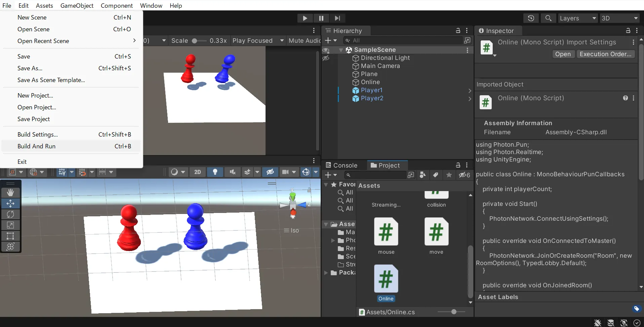The height and width of the screenshot is (327, 644).
Task: Open the Layers dropdown
Action: click(578, 18)
